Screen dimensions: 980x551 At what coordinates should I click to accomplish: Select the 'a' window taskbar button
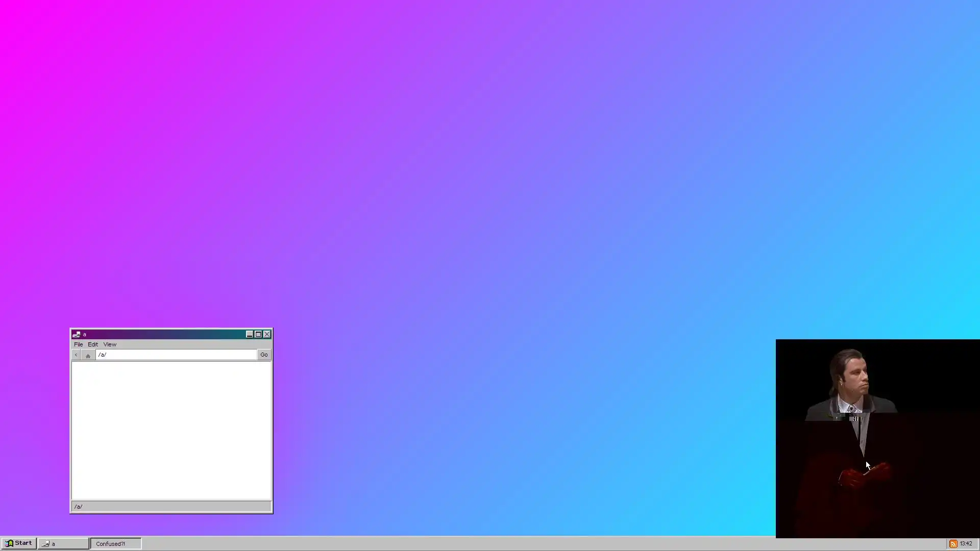coord(63,544)
